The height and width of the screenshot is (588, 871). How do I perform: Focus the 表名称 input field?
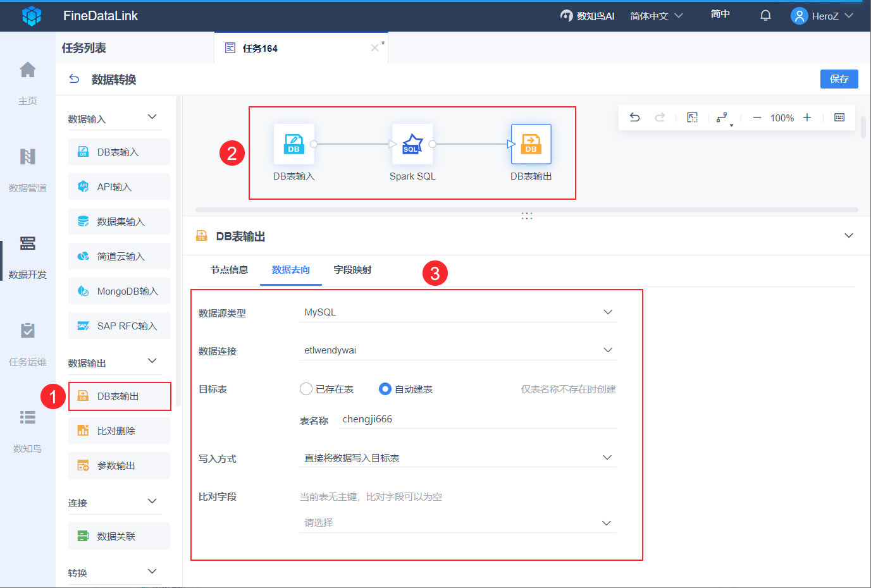click(x=478, y=419)
